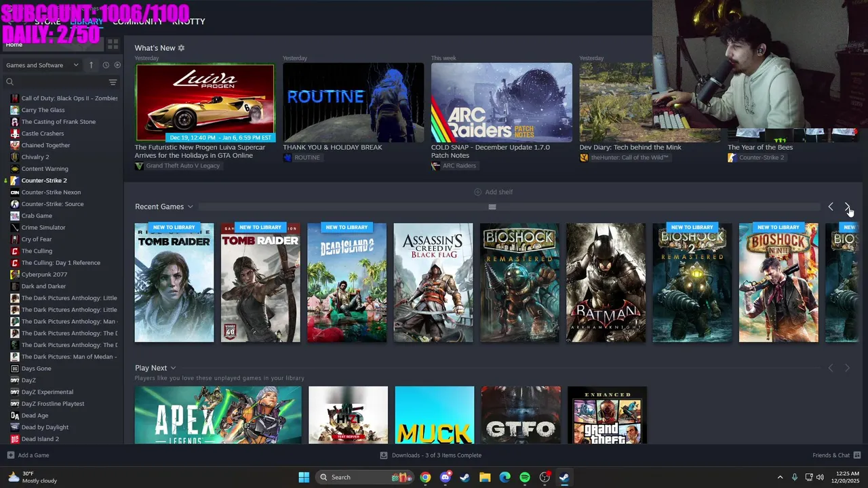
Task: Select the library Home button
Action: click(52, 44)
